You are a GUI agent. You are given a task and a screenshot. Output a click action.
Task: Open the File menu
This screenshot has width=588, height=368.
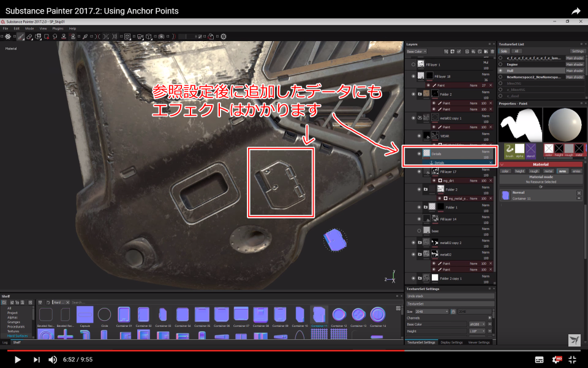(x=6, y=29)
